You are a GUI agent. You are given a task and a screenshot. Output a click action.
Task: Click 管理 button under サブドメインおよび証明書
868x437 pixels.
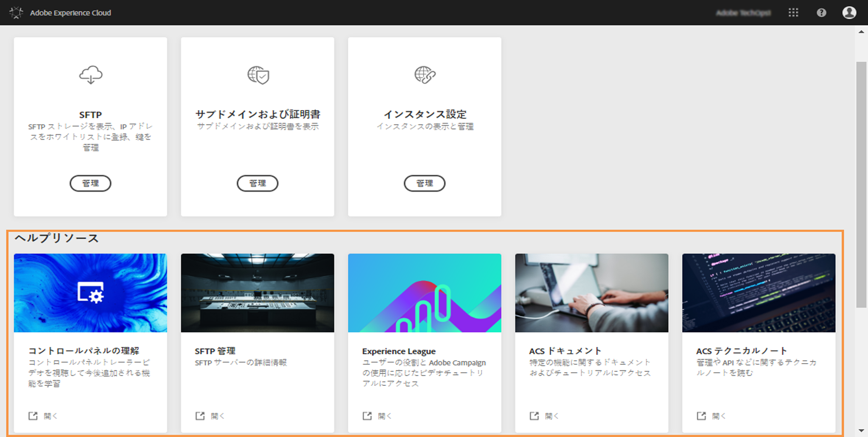pos(257,183)
